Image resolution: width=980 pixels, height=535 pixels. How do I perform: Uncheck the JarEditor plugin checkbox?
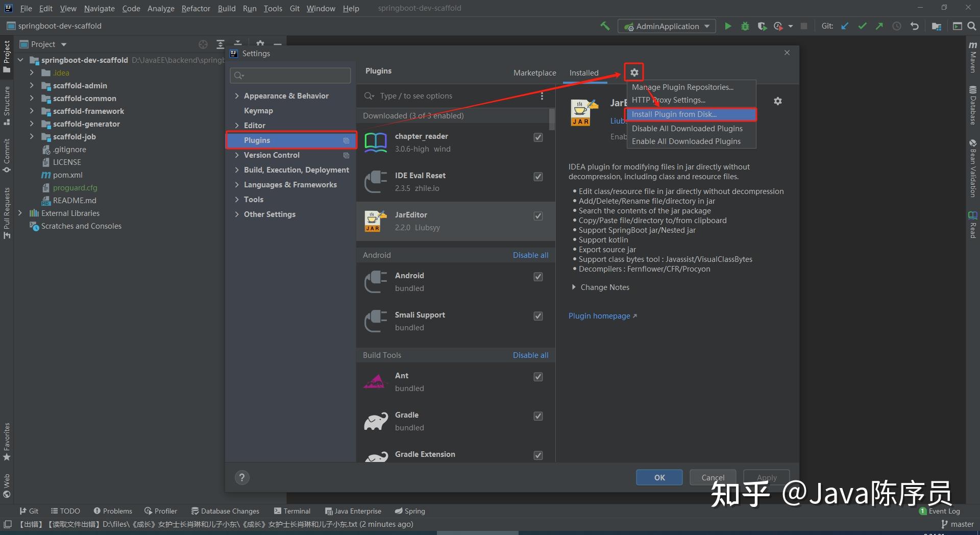538,215
